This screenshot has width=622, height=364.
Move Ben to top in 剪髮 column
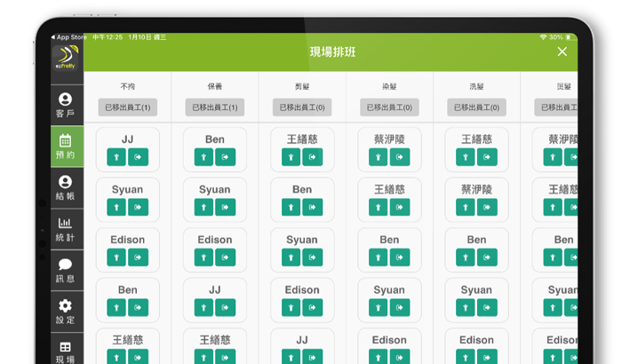[x=291, y=207]
